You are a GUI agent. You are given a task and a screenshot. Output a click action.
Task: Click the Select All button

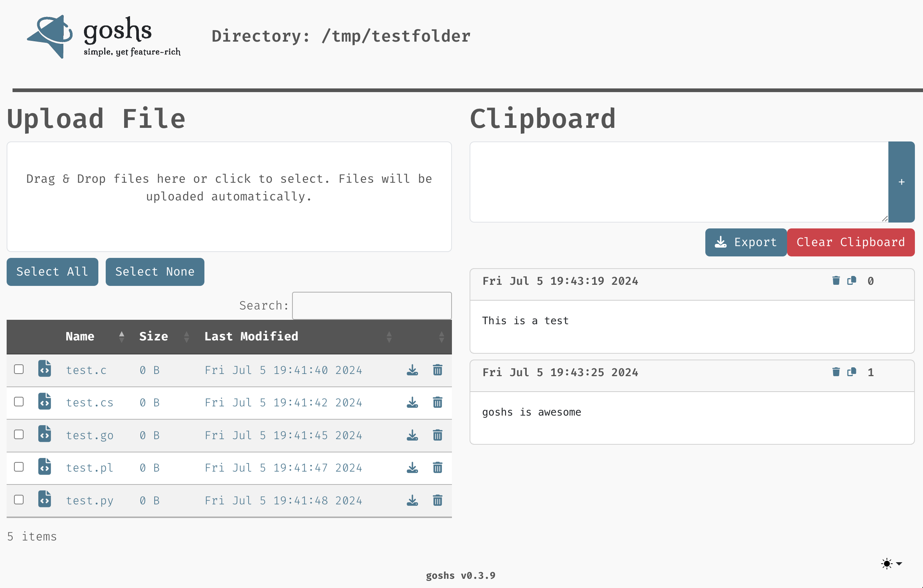[52, 272]
